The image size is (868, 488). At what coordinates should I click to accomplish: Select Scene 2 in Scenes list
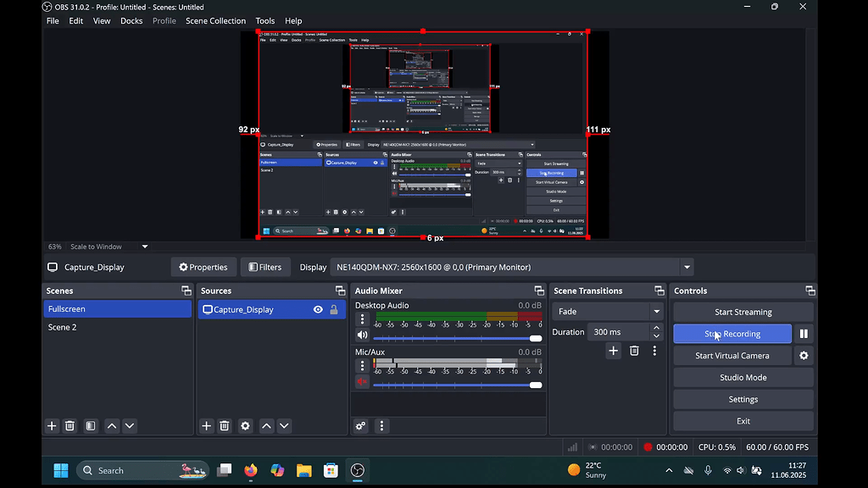pyautogui.click(x=63, y=327)
